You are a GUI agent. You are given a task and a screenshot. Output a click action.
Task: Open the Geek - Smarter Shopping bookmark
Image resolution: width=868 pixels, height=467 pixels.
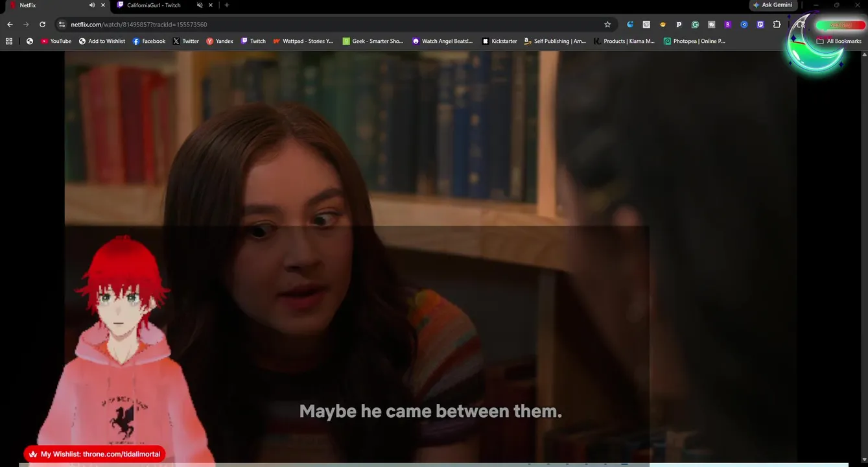[373, 41]
